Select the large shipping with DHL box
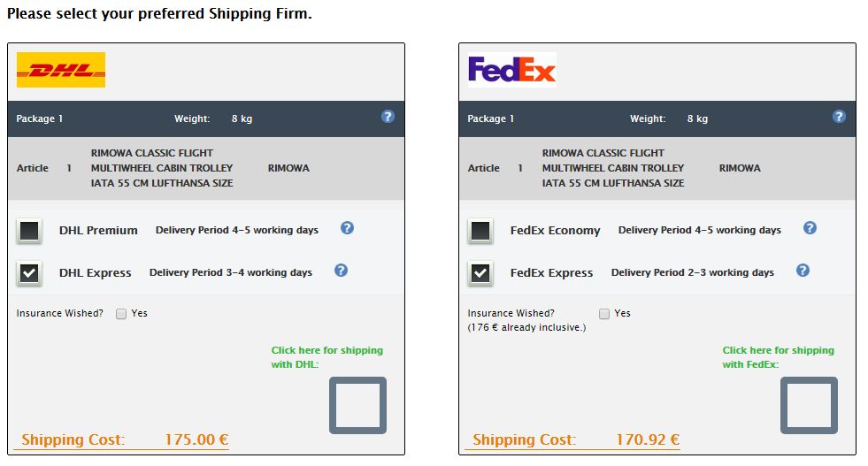 tap(357, 405)
